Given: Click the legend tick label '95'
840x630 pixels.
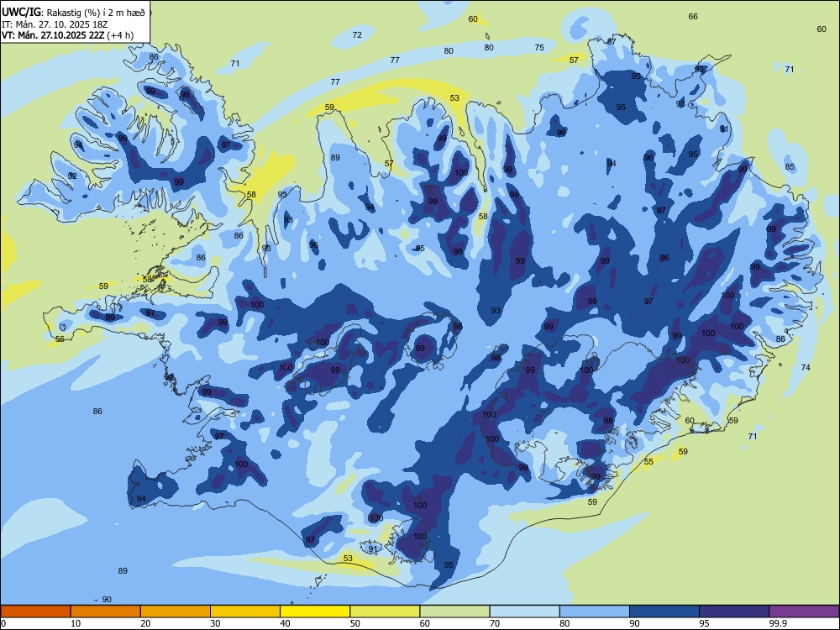Looking at the screenshot, I should click(x=704, y=623).
